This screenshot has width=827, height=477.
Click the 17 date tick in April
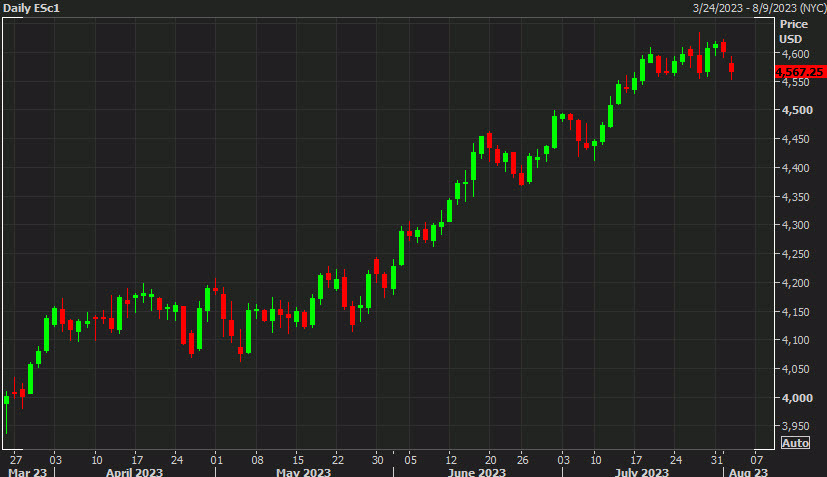click(137, 460)
